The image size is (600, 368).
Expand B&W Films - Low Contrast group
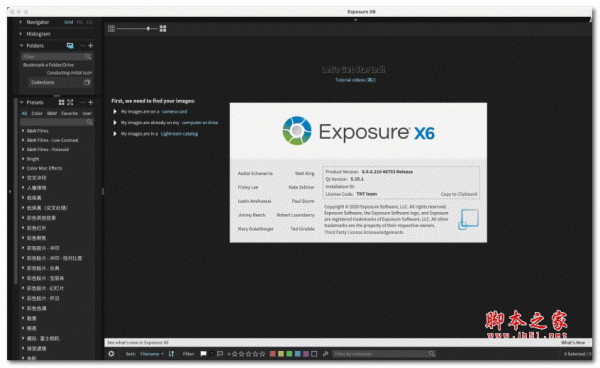click(23, 140)
